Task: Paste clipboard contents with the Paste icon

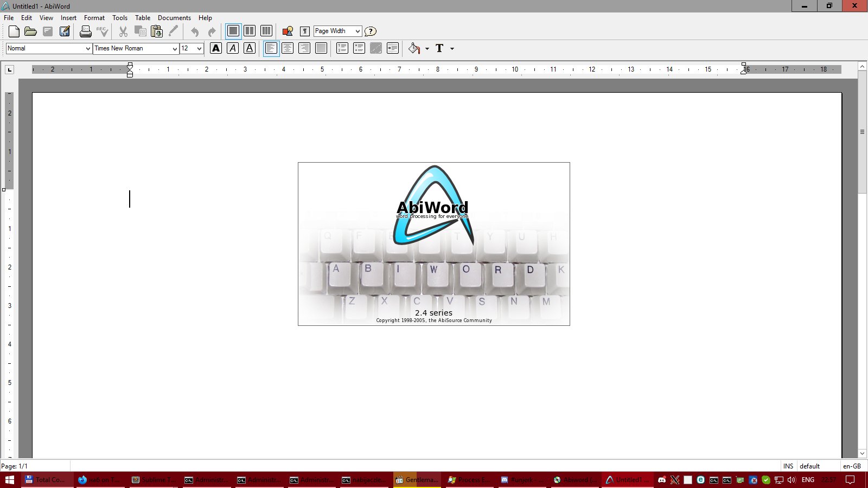Action: pyautogui.click(x=157, y=31)
